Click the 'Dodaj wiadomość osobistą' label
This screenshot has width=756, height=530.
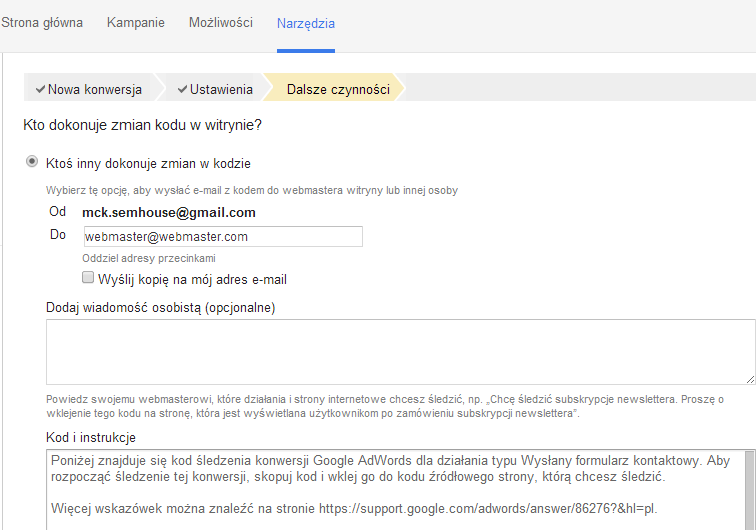[x=161, y=307]
